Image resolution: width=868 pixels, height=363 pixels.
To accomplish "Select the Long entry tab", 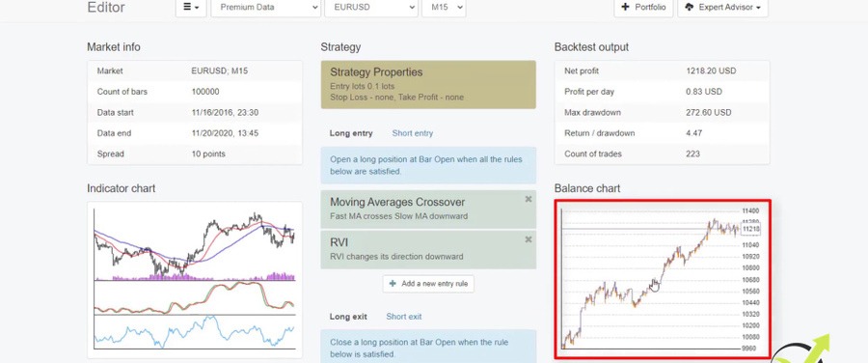I will 351,133.
